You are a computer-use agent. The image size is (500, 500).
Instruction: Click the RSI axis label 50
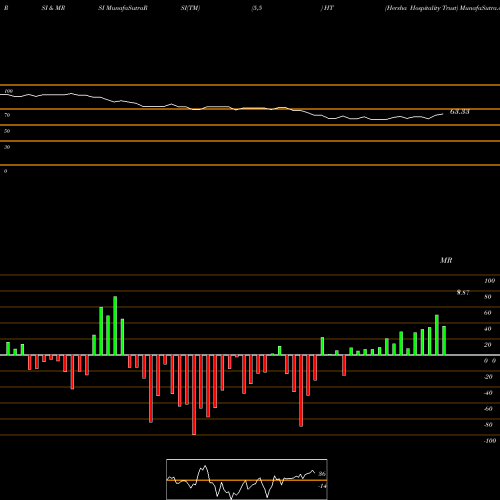7,131
